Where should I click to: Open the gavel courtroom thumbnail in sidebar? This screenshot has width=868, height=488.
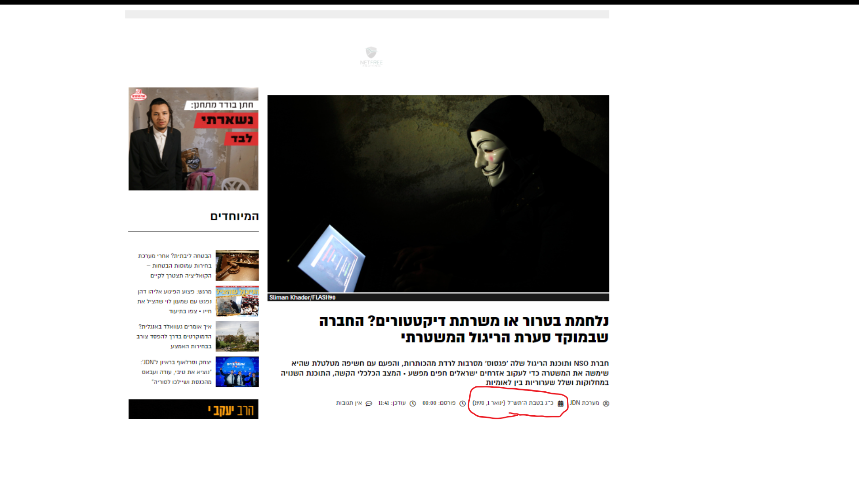(x=237, y=266)
